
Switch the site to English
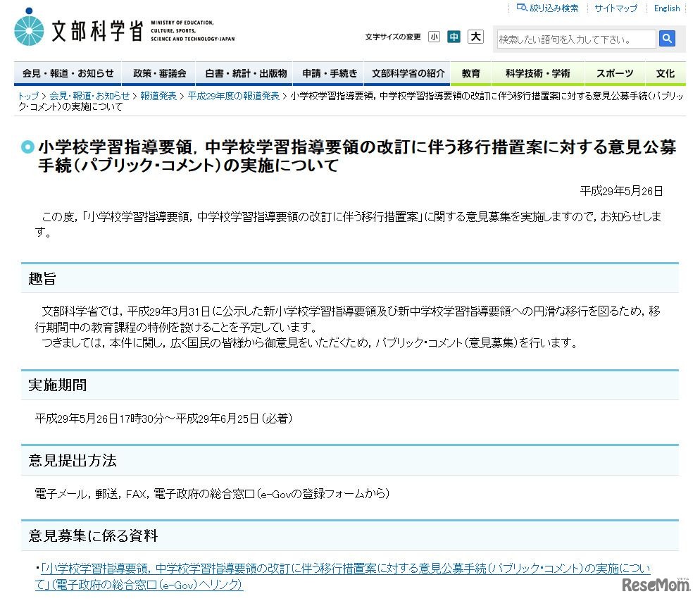[x=666, y=8]
